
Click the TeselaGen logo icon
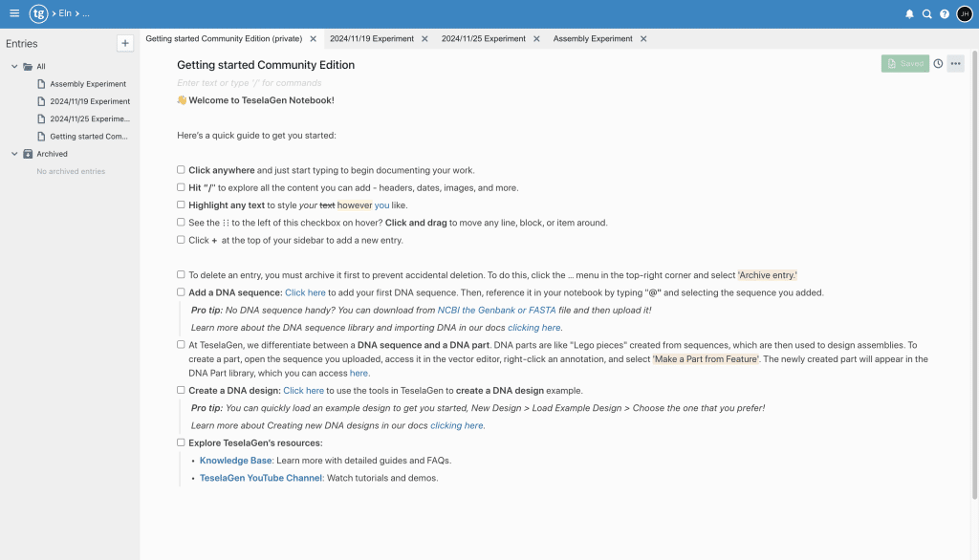pos(38,13)
